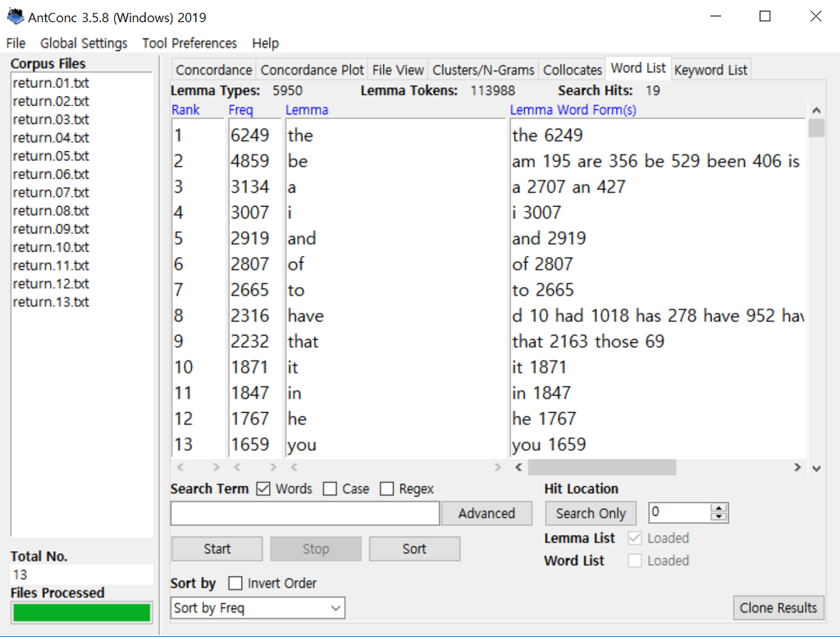Select return.05.txt in Corpus Files
The width and height of the screenshot is (840, 637).
coord(51,156)
